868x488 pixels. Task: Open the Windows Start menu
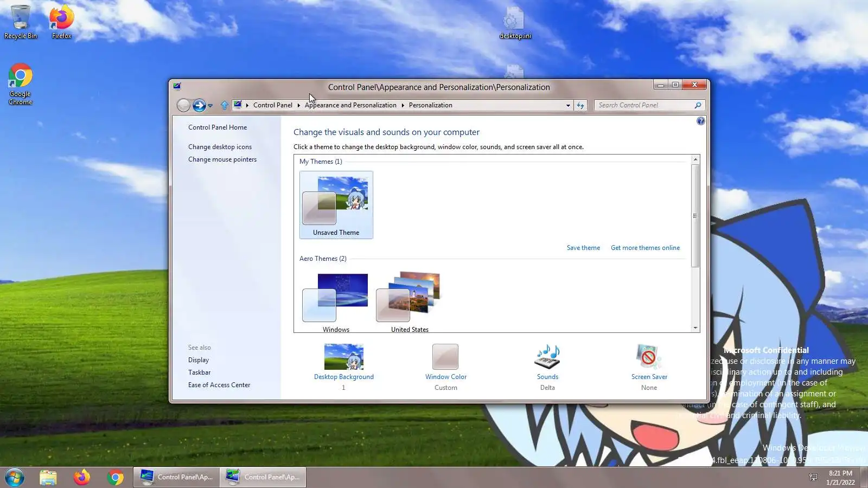coord(15,477)
